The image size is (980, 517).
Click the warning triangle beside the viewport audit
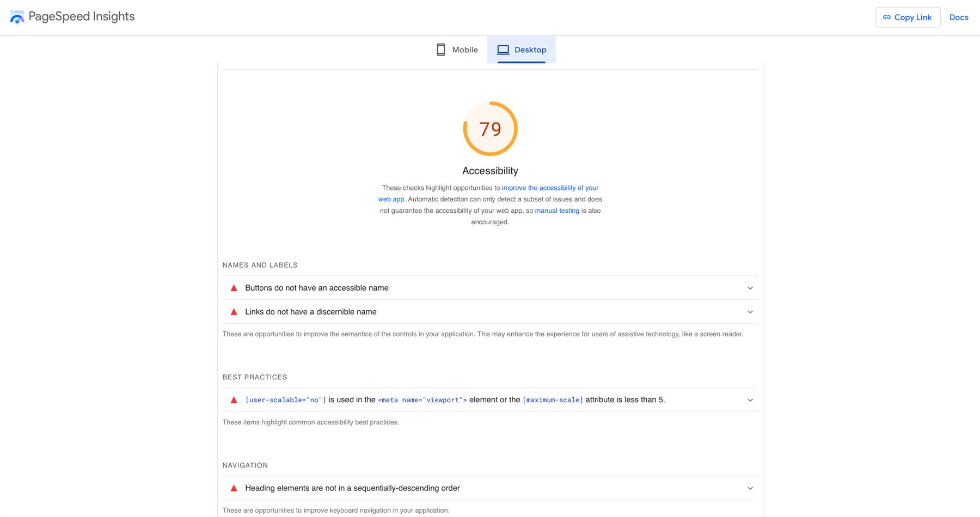click(234, 399)
